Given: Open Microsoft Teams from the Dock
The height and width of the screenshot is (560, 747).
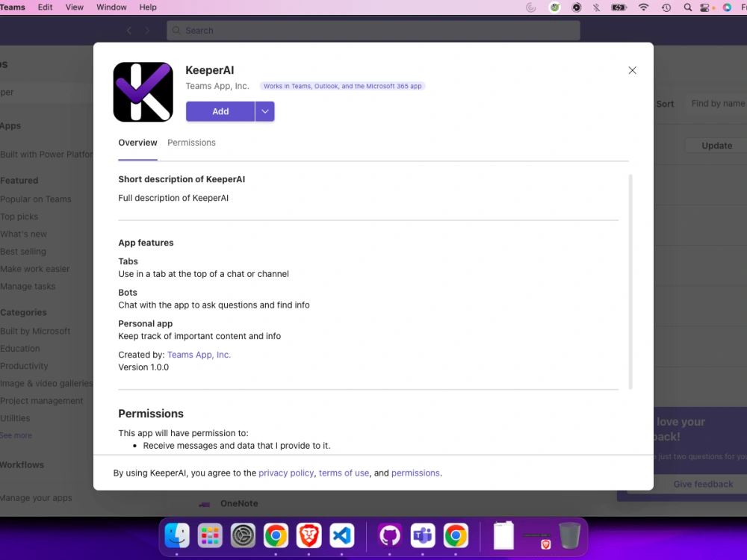Looking at the screenshot, I should point(423,535).
